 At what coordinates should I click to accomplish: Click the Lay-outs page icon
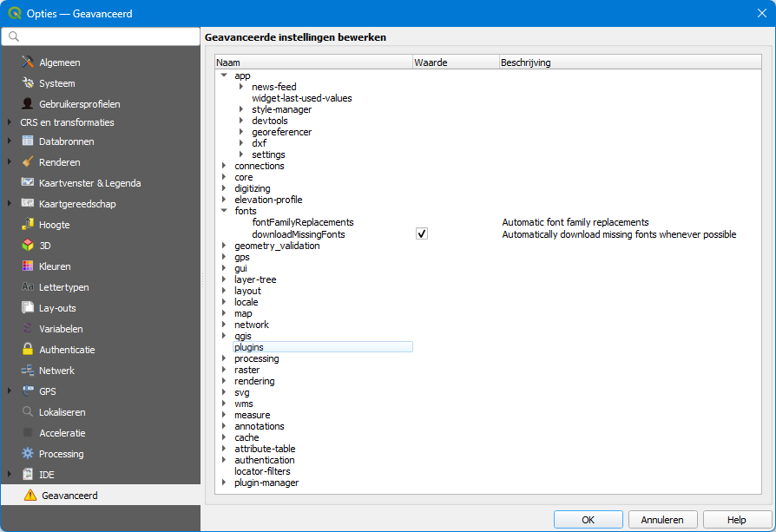tap(28, 307)
